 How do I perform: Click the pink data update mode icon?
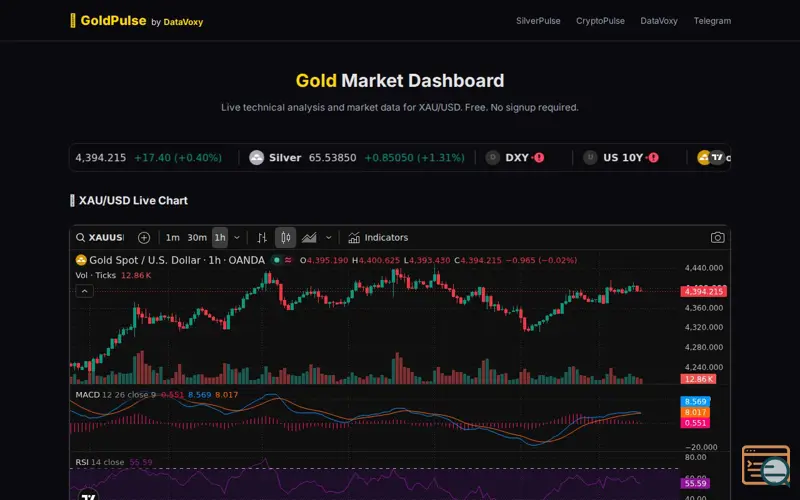coord(288,260)
